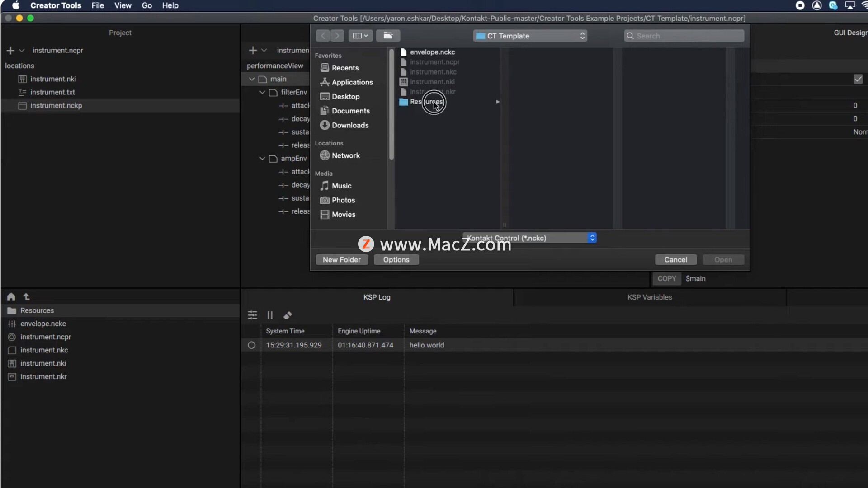
Task: Click the Options button
Action: tap(396, 260)
